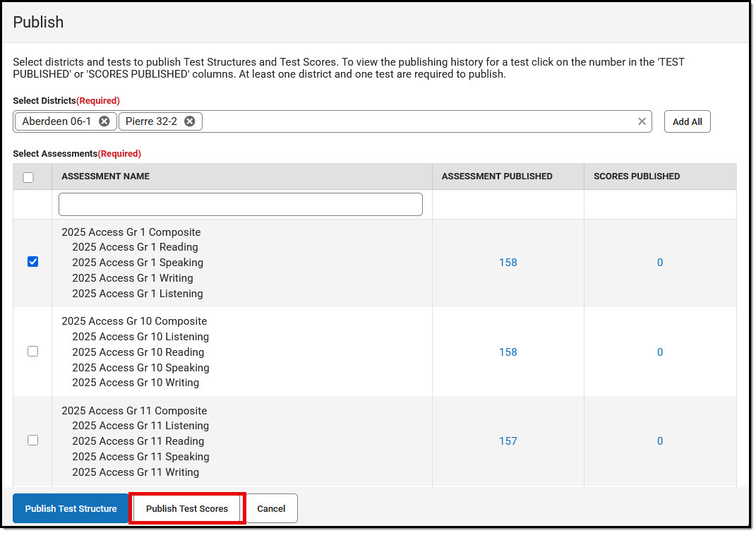Screen dimensions: 756x533
Task: Uncheck the 2025 Access Gr 1 Composite checkbox
Action: [x=32, y=262]
